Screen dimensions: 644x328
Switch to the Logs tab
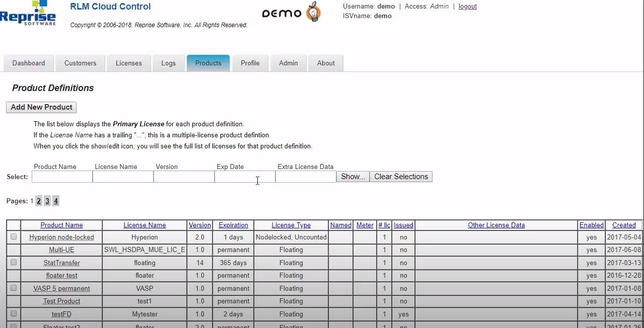point(168,63)
